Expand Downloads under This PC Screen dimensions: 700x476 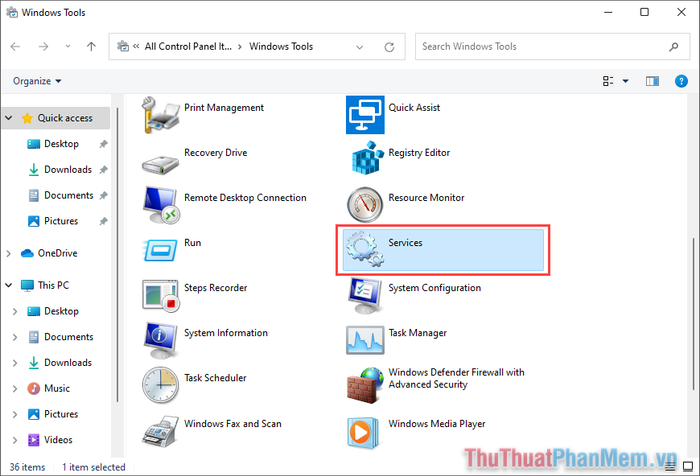[x=15, y=363]
